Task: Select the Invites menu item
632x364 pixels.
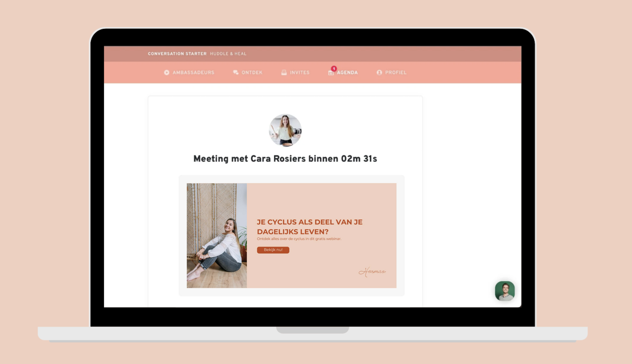Action: [299, 72]
